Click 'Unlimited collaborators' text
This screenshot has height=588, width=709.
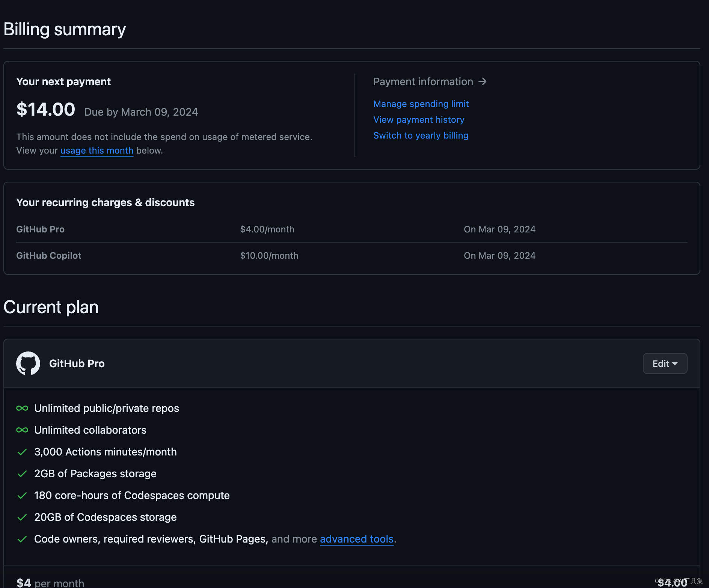click(91, 430)
